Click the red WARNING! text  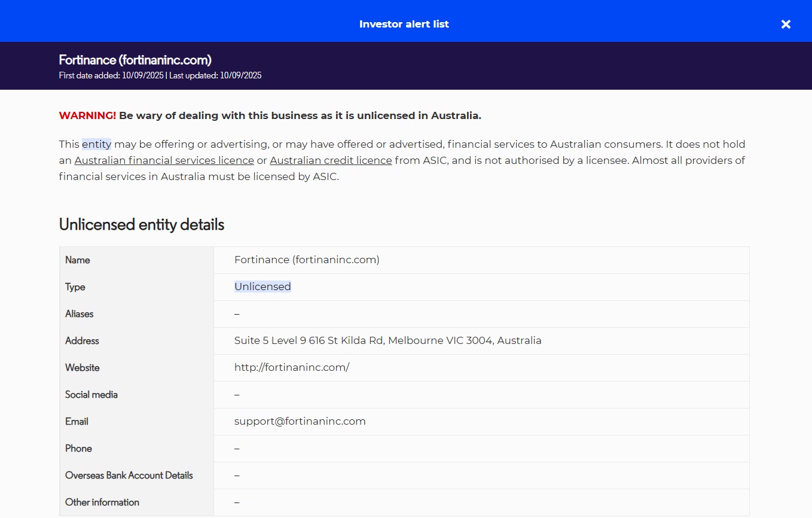coord(87,115)
